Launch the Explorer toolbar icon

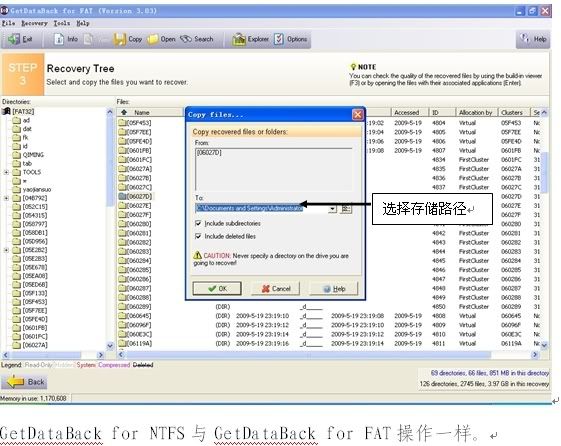239,39
